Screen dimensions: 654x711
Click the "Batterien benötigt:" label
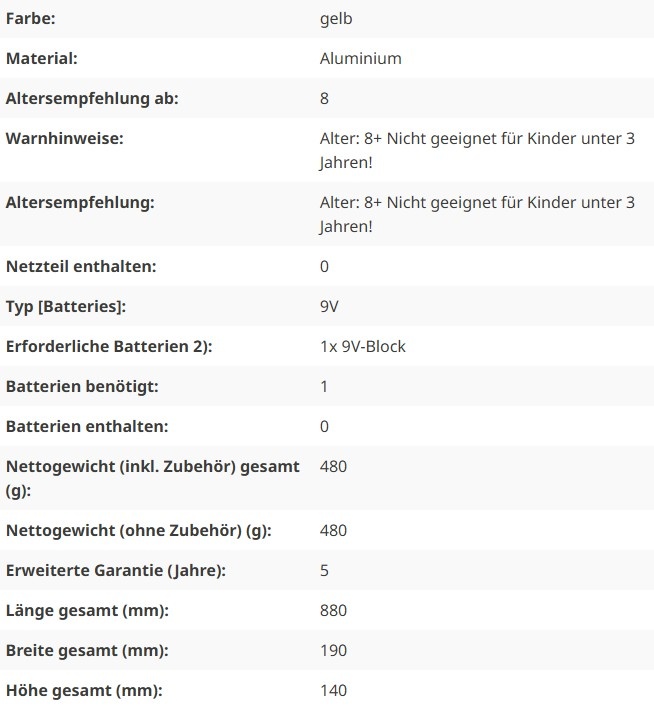click(82, 386)
